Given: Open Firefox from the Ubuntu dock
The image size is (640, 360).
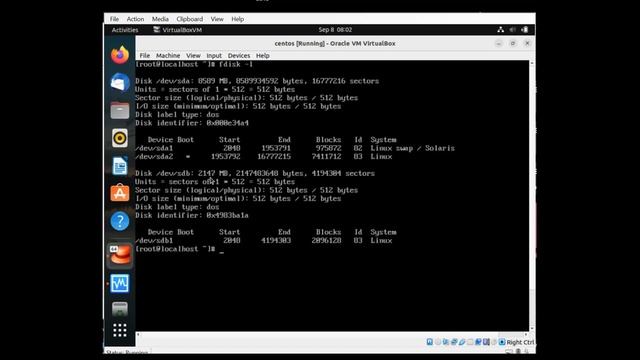Looking at the screenshot, I should tap(120, 55).
